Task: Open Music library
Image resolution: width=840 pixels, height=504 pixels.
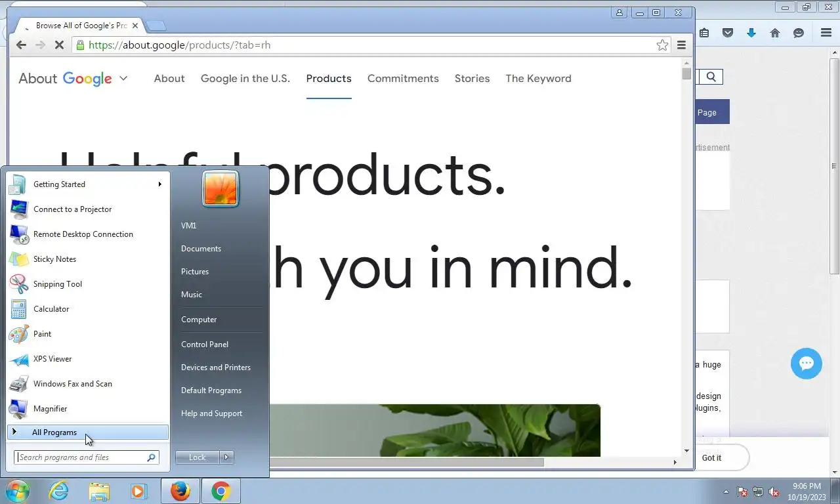Action: (192, 295)
